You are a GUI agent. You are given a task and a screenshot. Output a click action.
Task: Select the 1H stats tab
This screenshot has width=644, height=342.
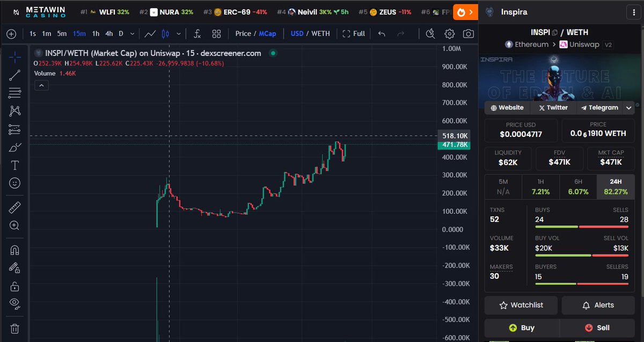coord(540,186)
